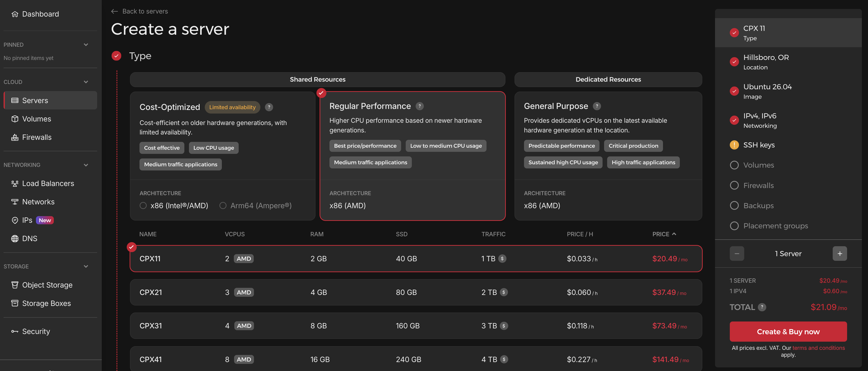The image size is (868, 371).
Task: Choose the CPX21 server row
Action: [416, 292]
